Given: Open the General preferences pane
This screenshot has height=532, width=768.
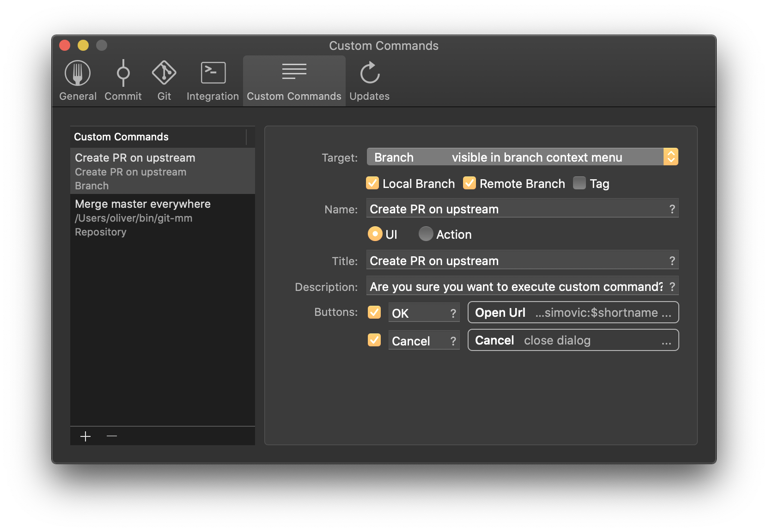Looking at the screenshot, I should point(78,79).
